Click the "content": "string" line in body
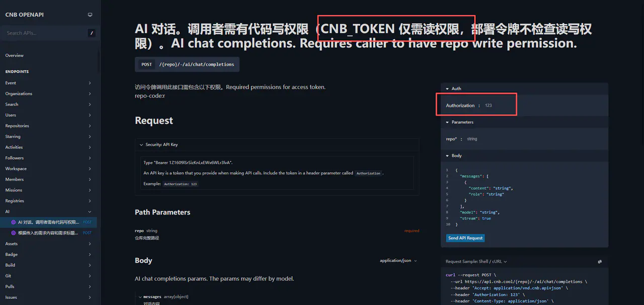644x305 pixels. click(x=491, y=188)
